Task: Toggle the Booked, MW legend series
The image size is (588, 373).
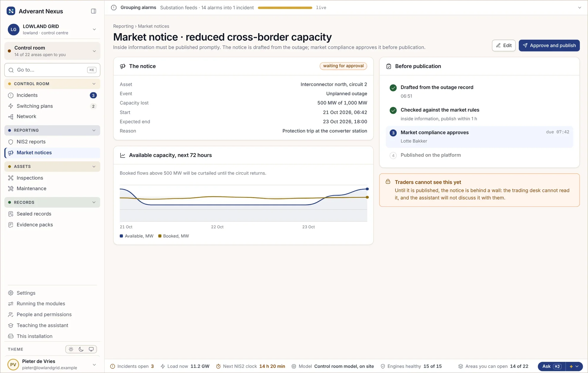Action: [173, 236]
